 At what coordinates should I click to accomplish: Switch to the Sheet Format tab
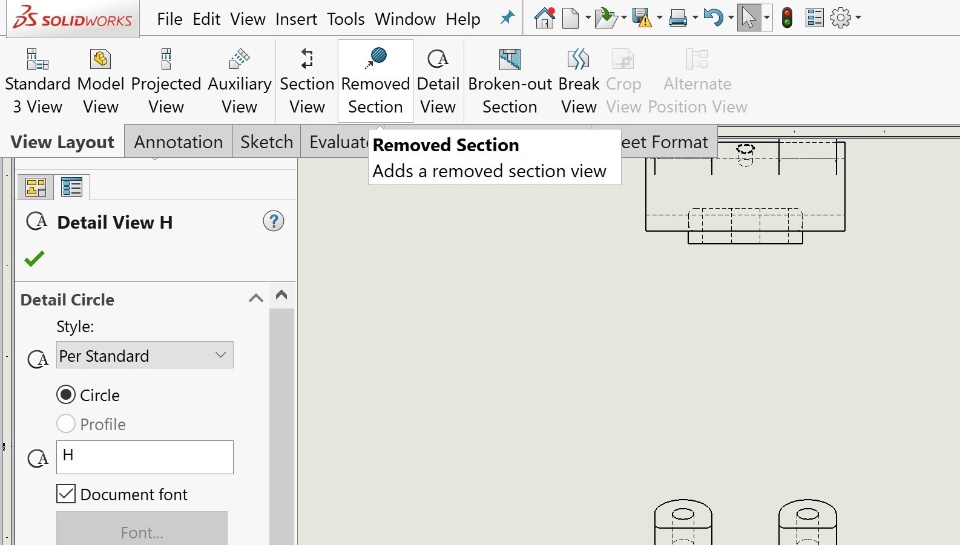(x=667, y=141)
